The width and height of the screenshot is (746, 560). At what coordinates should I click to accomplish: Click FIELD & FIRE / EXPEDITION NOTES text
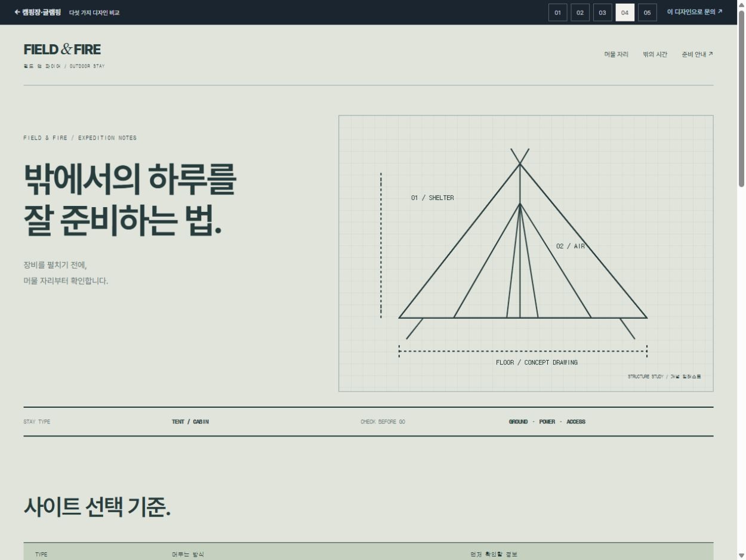pyautogui.click(x=80, y=138)
